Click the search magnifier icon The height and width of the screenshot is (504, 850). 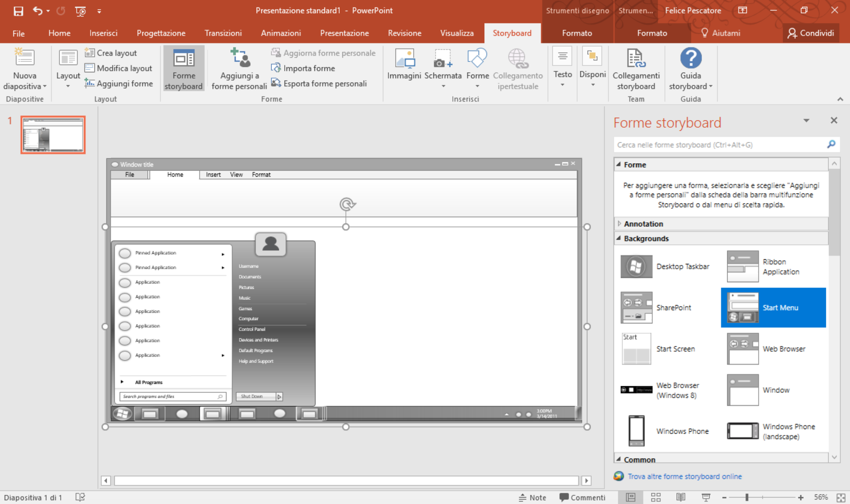pyautogui.click(x=831, y=144)
